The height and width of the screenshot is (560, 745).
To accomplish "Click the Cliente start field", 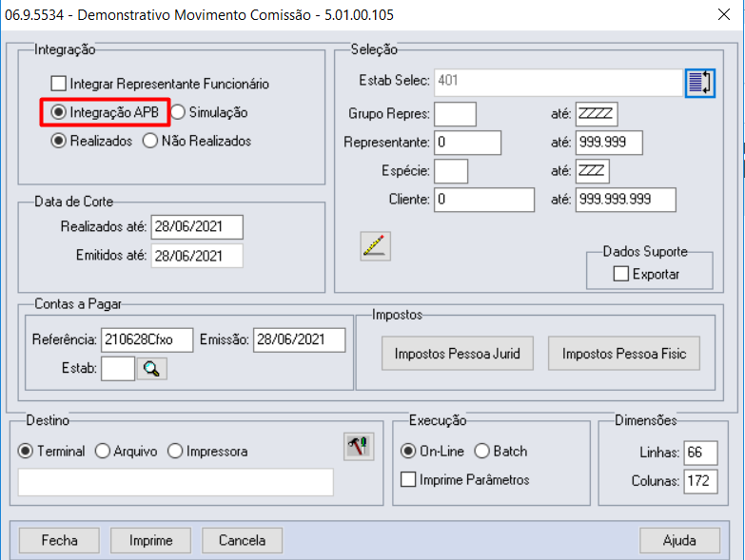I will pos(484,200).
